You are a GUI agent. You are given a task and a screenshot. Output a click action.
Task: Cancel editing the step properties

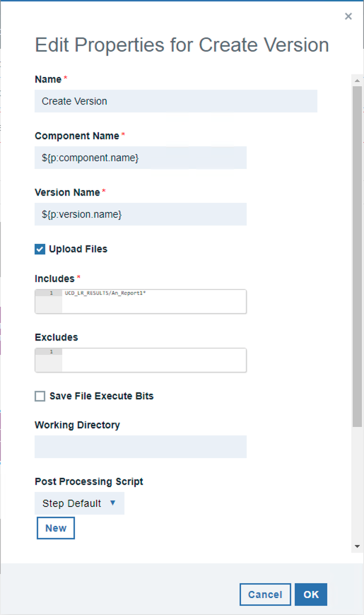[265, 594]
